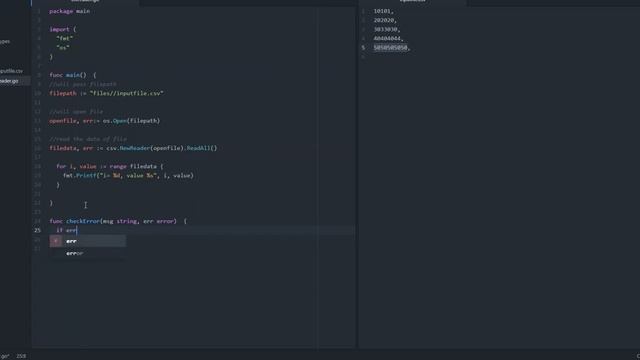640x360 pixels.
Task: Click the csv.NewReader(openfile).ReadAll() statement
Action: coord(133,148)
